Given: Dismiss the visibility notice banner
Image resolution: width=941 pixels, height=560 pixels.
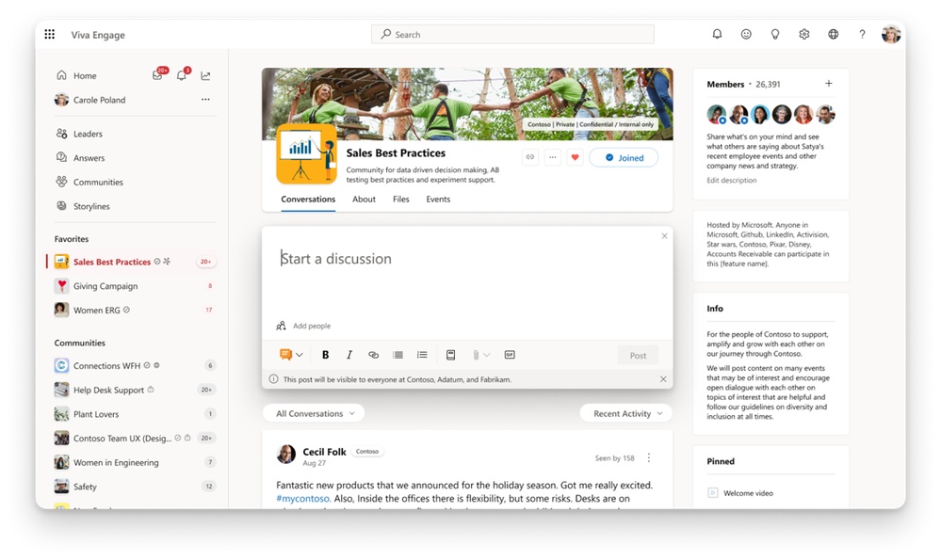Looking at the screenshot, I should (x=663, y=379).
